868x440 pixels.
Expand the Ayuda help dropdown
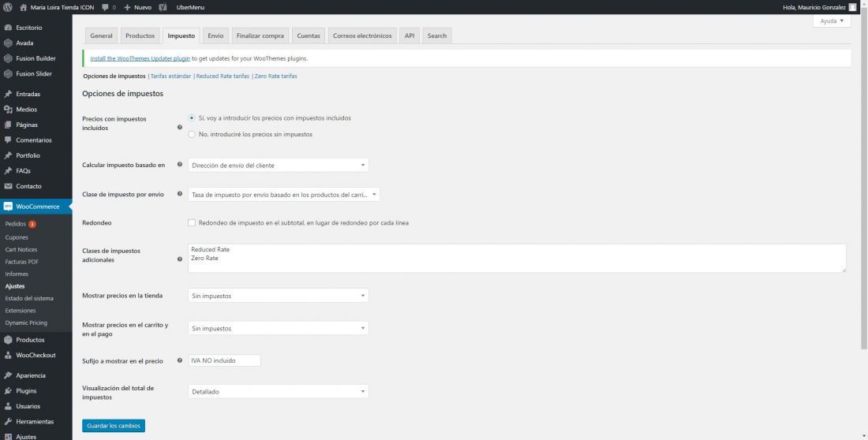(x=832, y=21)
